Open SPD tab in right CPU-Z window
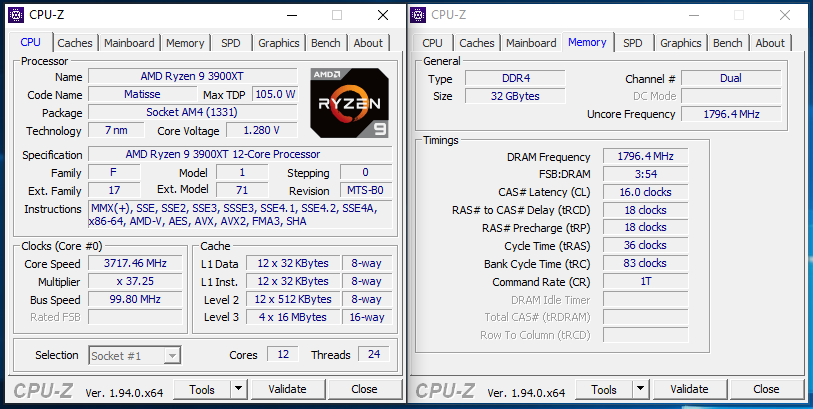 pos(633,43)
